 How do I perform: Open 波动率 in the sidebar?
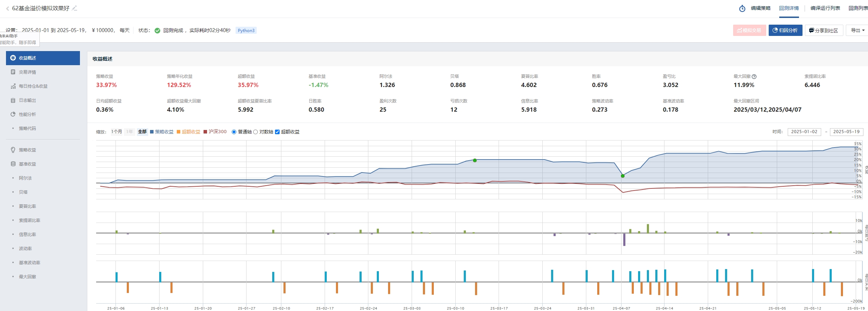[25, 249]
